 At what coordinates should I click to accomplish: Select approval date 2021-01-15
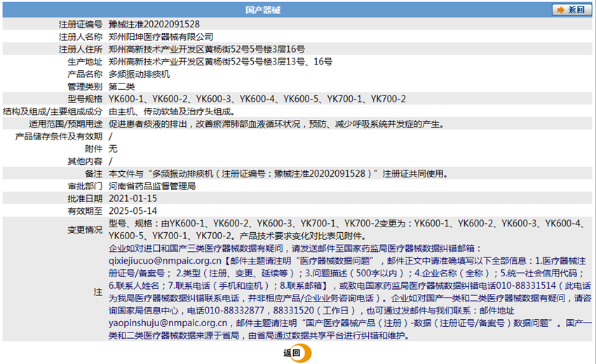133,198
